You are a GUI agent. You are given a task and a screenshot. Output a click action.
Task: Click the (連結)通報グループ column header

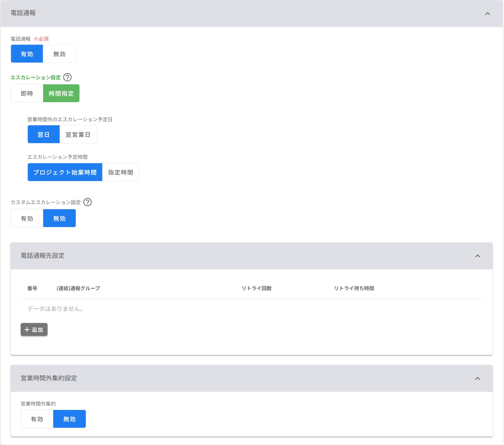click(x=78, y=288)
